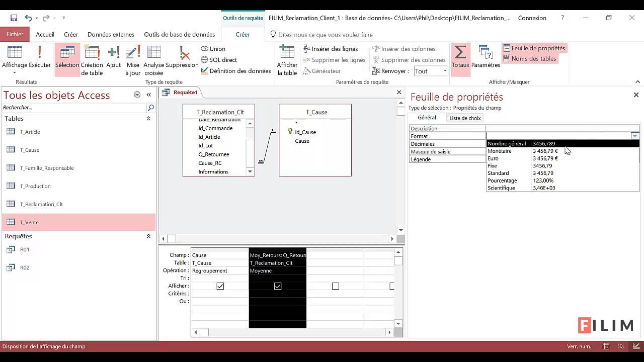Check Afficher box in third grid column
The width and height of the screenshot is (644, 362).
coord(336,286)
